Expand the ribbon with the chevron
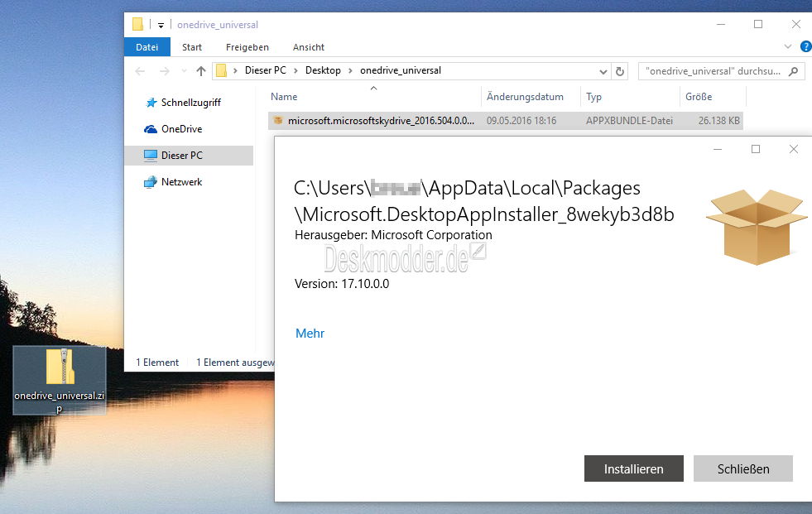The width and height of the screenshot is (812, 514). [788, 46]
